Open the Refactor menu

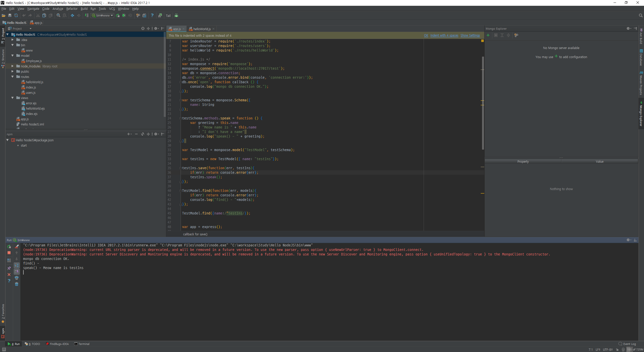point(72,9)
